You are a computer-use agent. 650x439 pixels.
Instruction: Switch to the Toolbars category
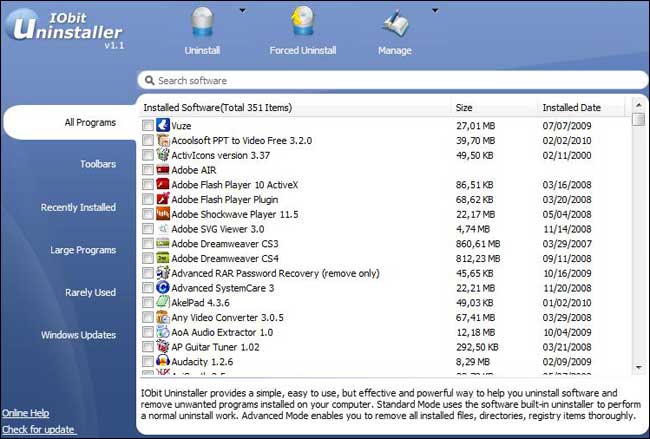pyautogui.click(x=98, y=164)
